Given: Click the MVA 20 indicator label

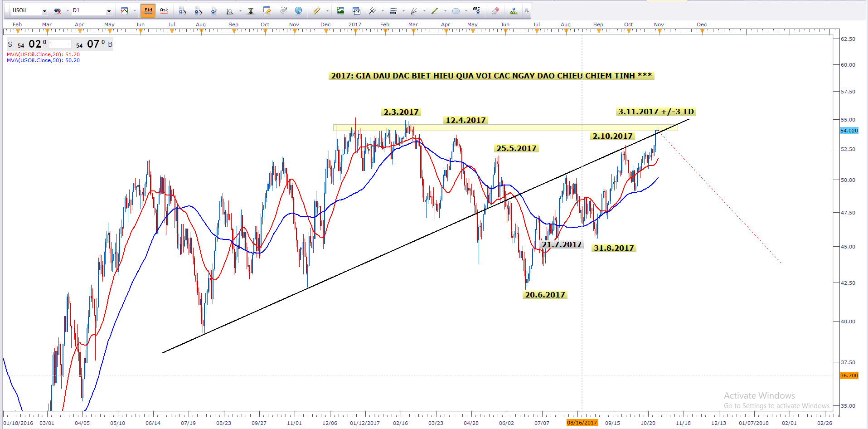Looking at the screenshot, I should [x=43, y=54].
